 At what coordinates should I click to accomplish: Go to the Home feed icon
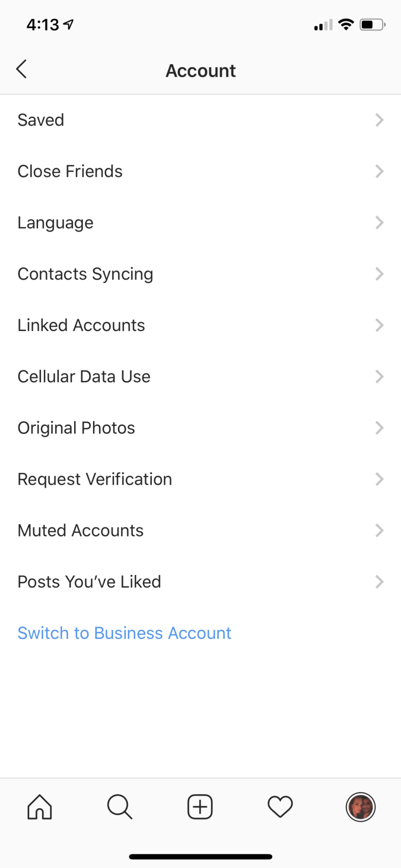[x=40, y=807]
